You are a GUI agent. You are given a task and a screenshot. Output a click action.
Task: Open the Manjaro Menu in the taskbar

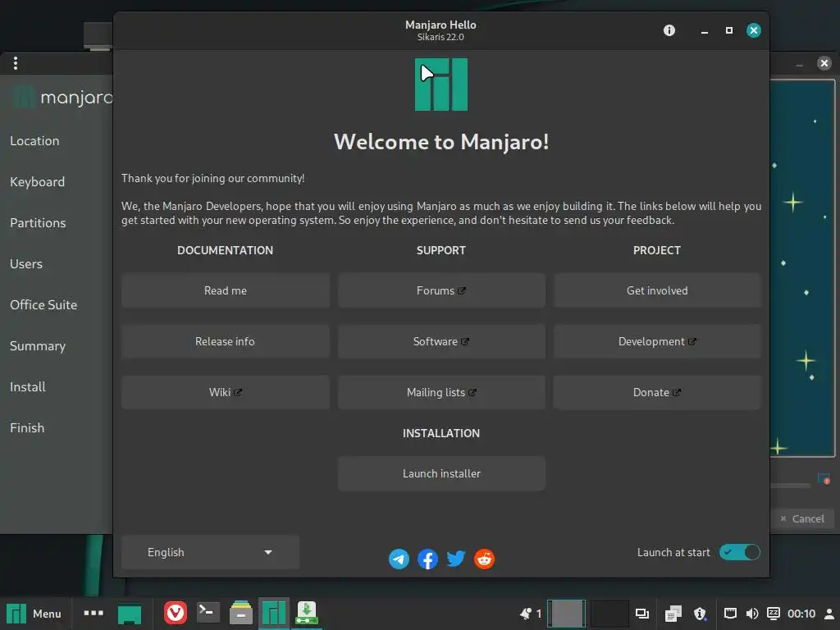click(x=34, y=614)
